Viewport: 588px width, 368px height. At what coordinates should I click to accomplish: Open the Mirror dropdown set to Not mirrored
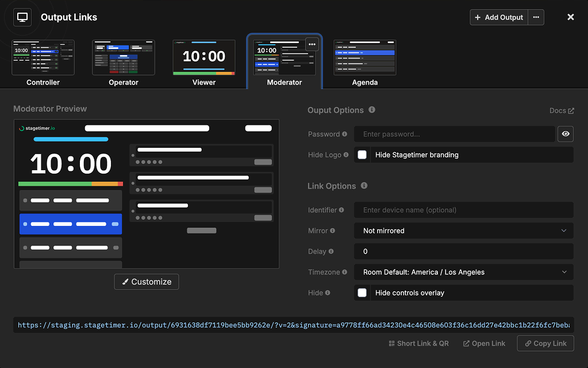click(x=463, y=231)
